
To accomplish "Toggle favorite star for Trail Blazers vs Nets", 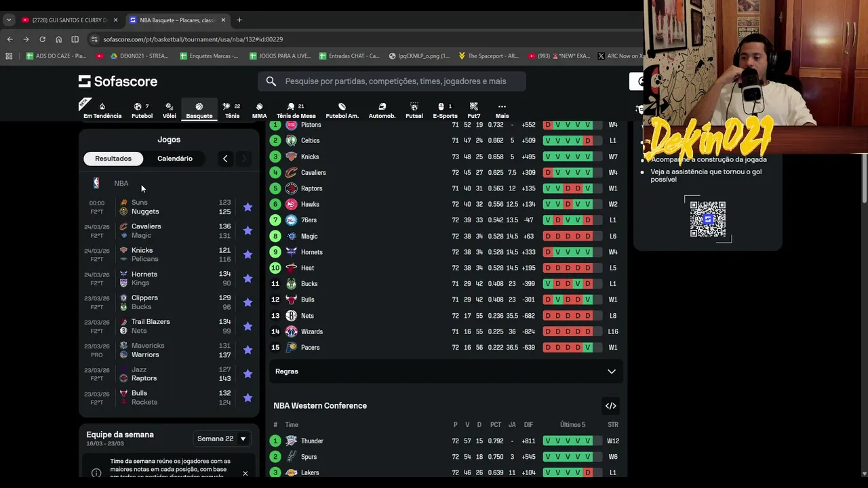I will click(x=248, y=326).
